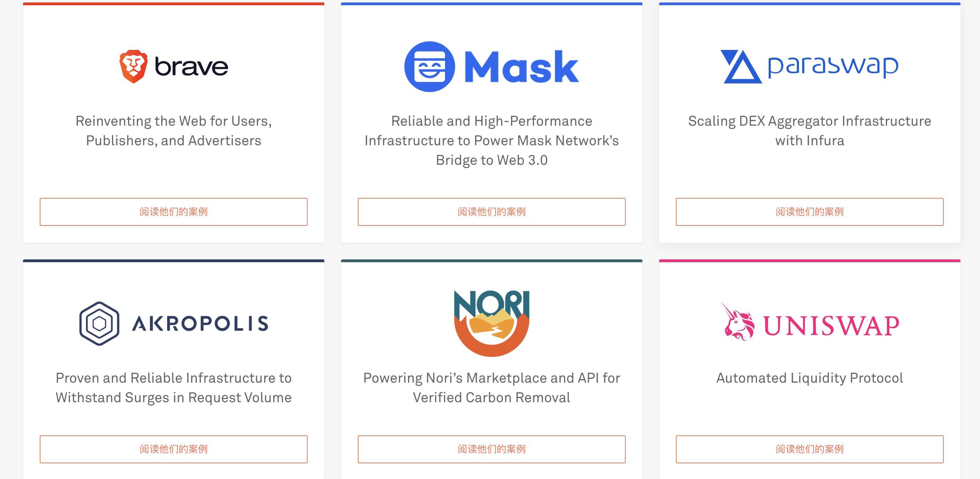Click the Nori logo image
980x479 pixels.
[x=491, y=323]
